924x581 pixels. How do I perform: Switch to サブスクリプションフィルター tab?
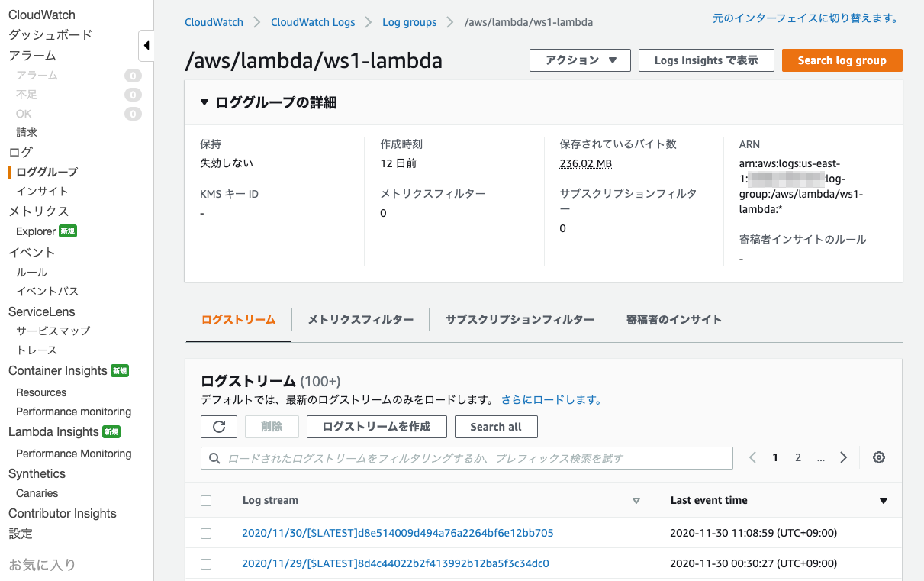[520, 320]
